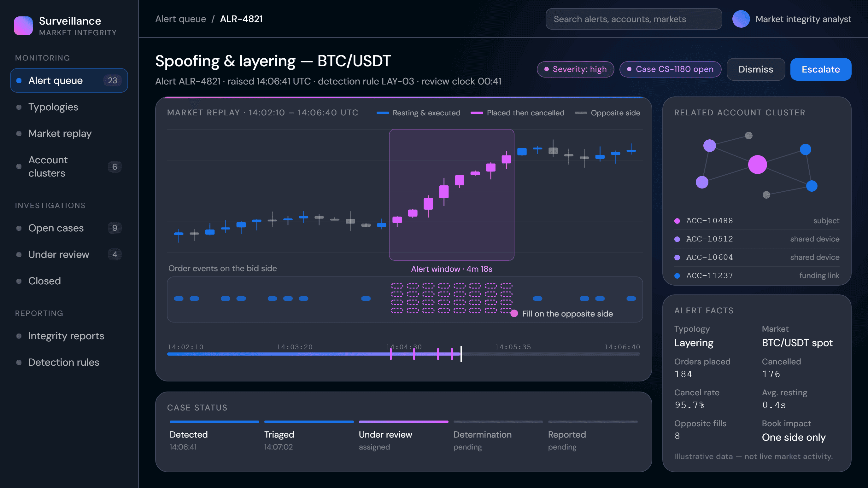Image resolution: width=868 pixels, height=488 pixels.
Task: Open Closed investigations
Action: [x=69, y=281]
